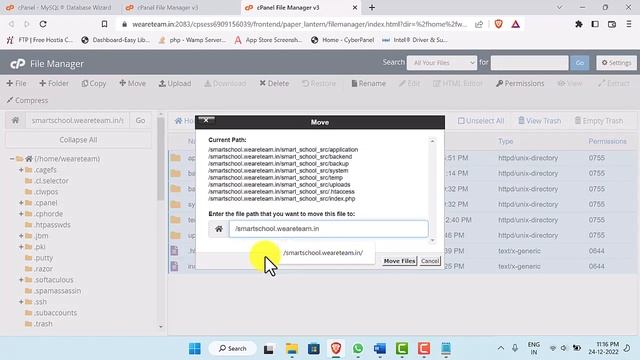
Task: Click the destination path input field
Action: [x=329, y=229]
